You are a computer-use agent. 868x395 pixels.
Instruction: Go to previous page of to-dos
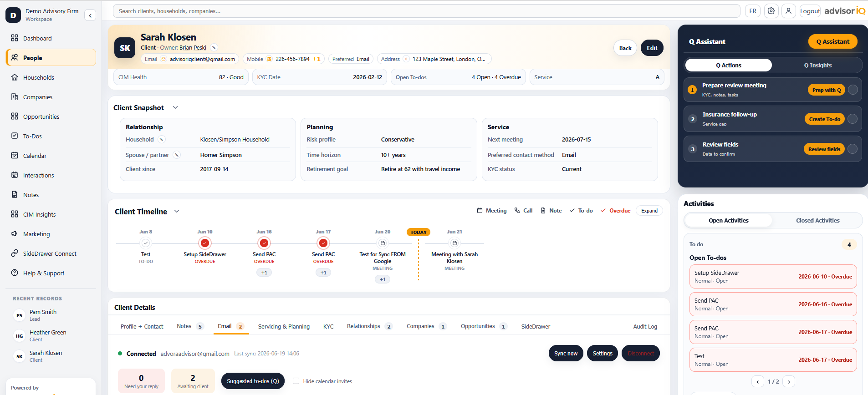(x=758, y=382)
